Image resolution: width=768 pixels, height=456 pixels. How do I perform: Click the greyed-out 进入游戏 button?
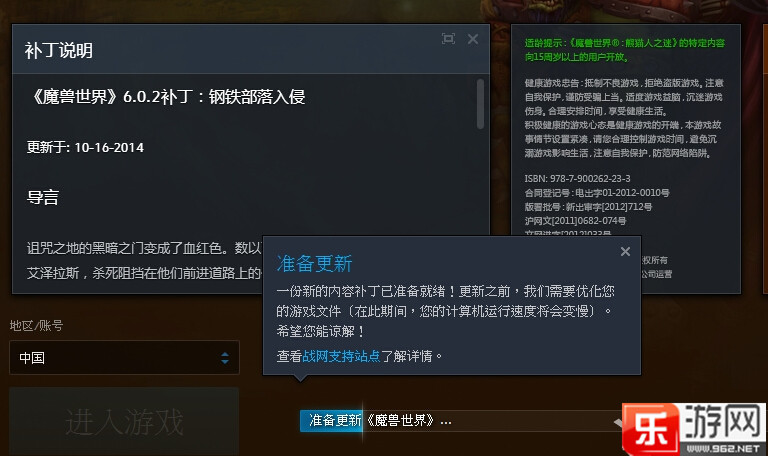124,422
